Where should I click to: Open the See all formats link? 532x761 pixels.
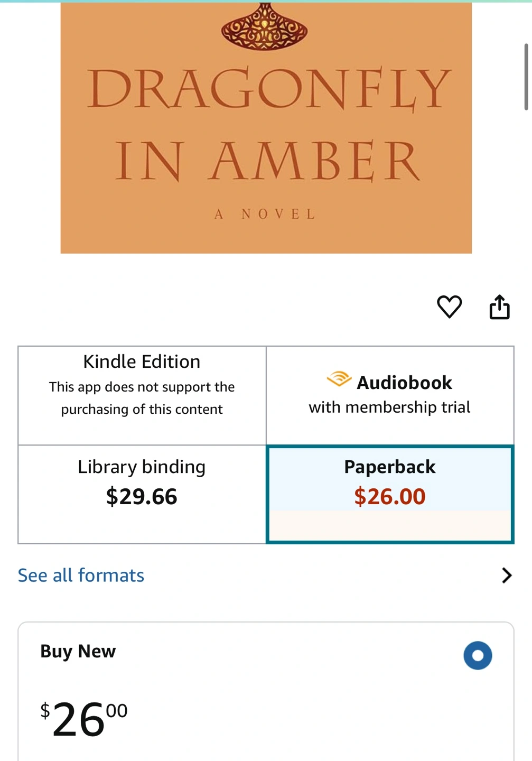point(81,575)
